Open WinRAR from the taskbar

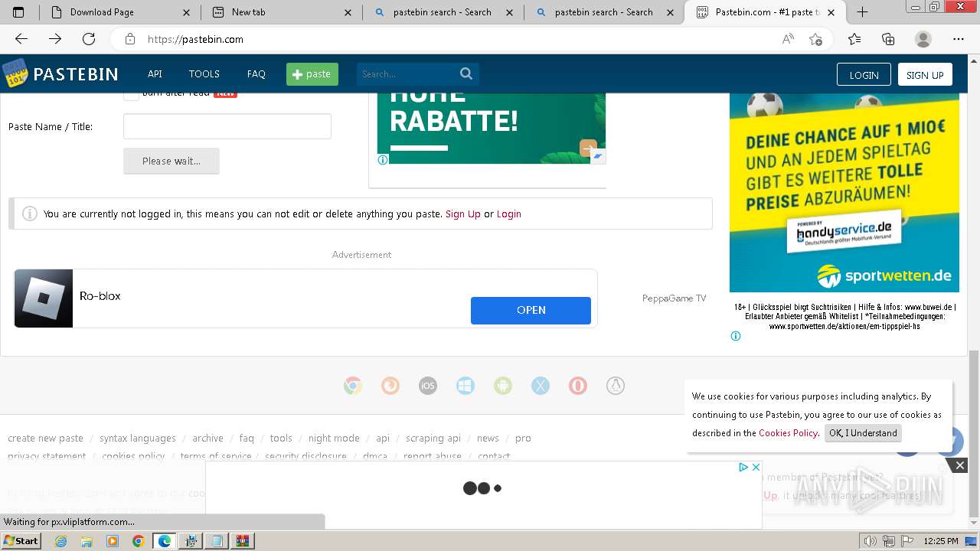coord(243,541)
